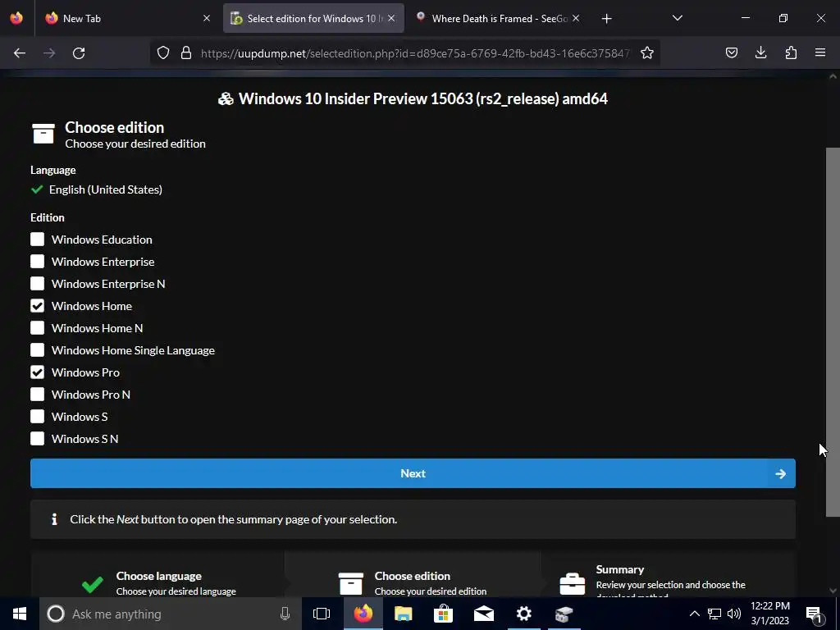Viewport: 840px width, 630px height.
Task: Show hidden system tray icons chevron
Action: (694, 614)
